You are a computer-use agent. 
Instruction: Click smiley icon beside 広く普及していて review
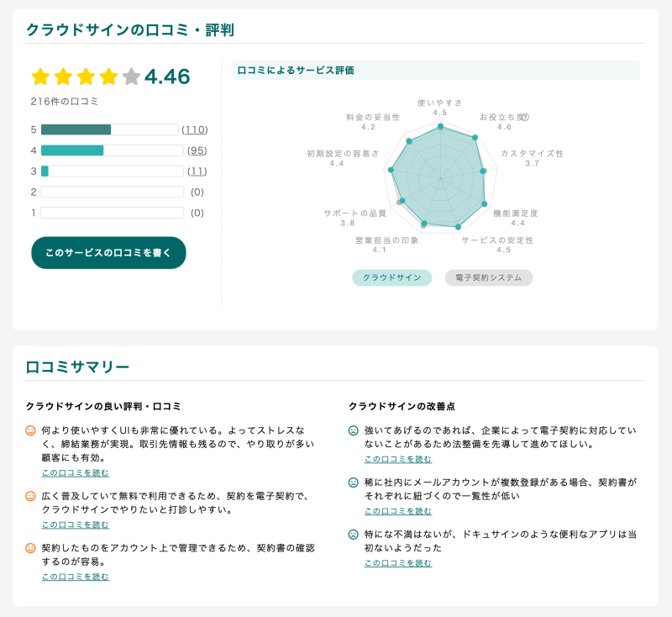coord(30,496)
